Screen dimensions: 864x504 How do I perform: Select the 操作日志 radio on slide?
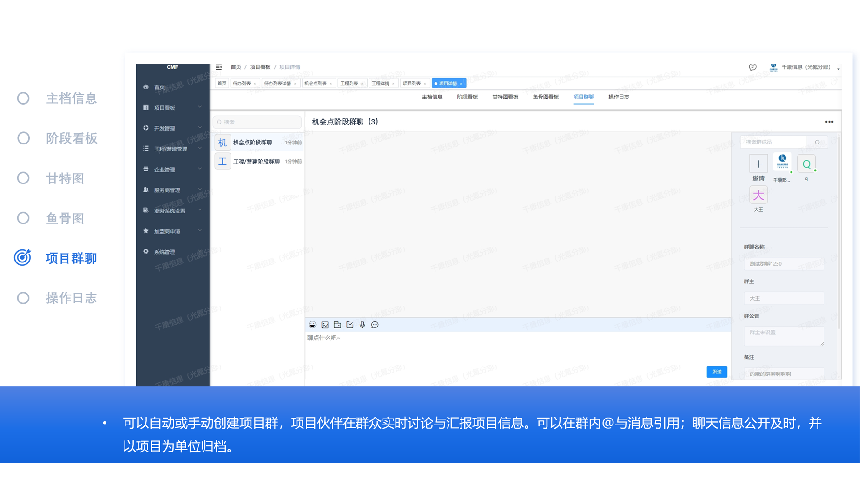23,299
